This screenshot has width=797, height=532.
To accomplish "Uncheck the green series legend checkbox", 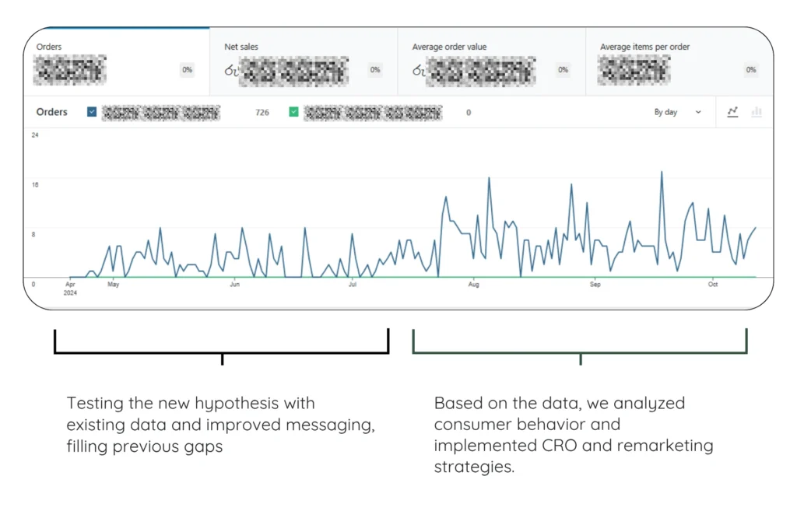I will 293,112.
